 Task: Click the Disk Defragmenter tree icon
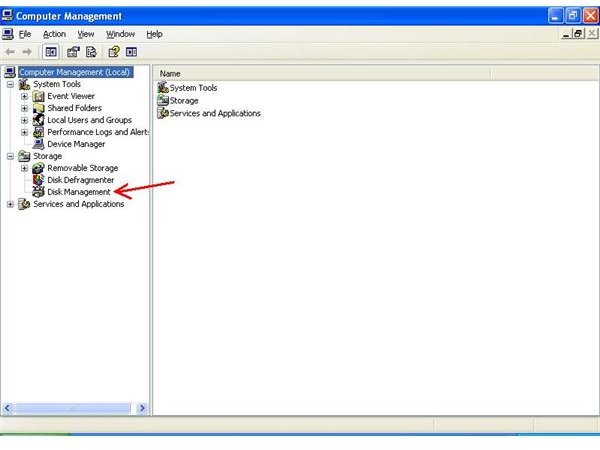tap(38, 180)
